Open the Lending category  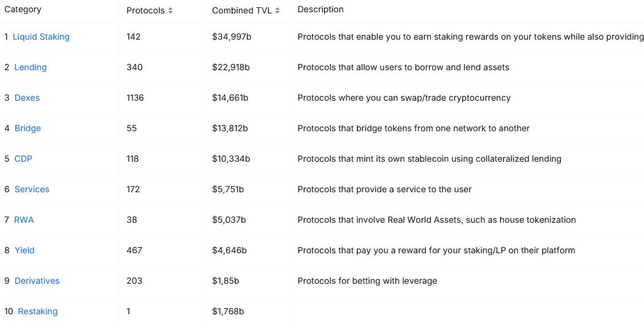coord(31,67)
